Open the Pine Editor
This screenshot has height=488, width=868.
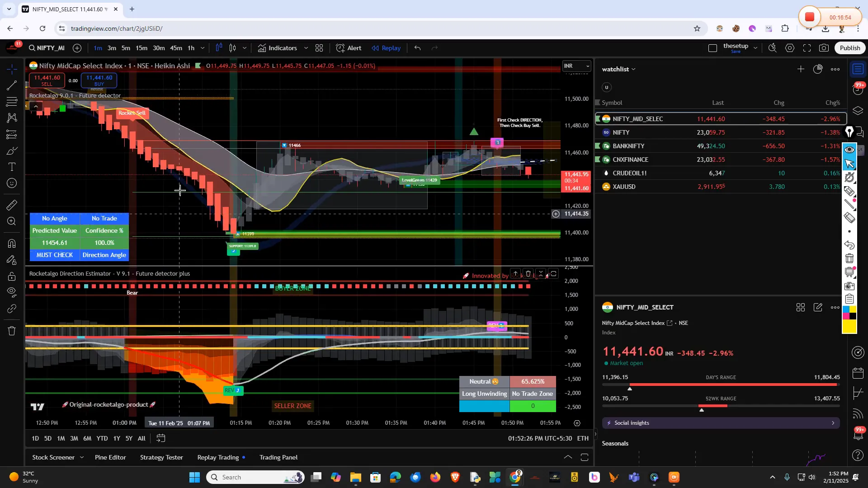point(110,457)
